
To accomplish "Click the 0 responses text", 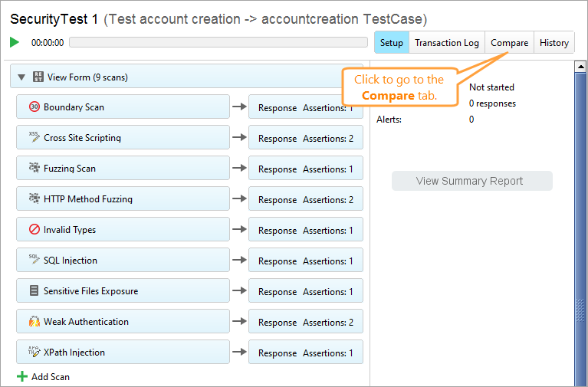I will click(x=492, y=103).
